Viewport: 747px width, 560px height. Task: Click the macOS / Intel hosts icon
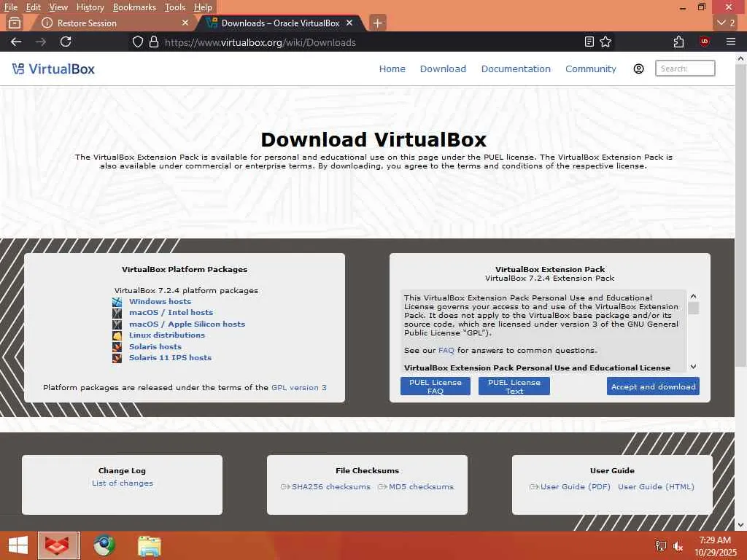point(117,313)
